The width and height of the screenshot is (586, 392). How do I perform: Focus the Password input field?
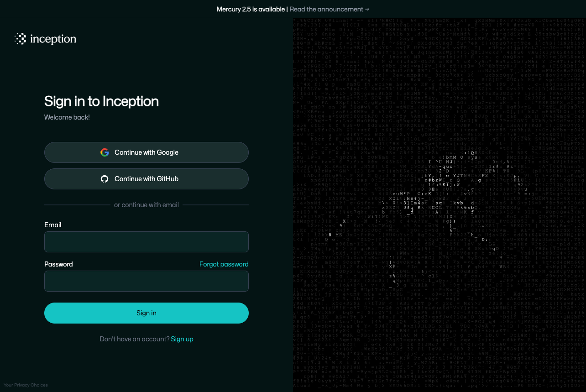tap(146, 281)
